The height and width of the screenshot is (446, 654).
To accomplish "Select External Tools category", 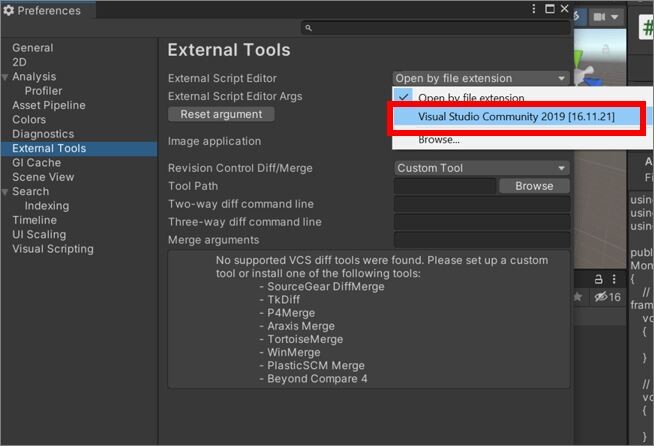I will tap(79, 149).
